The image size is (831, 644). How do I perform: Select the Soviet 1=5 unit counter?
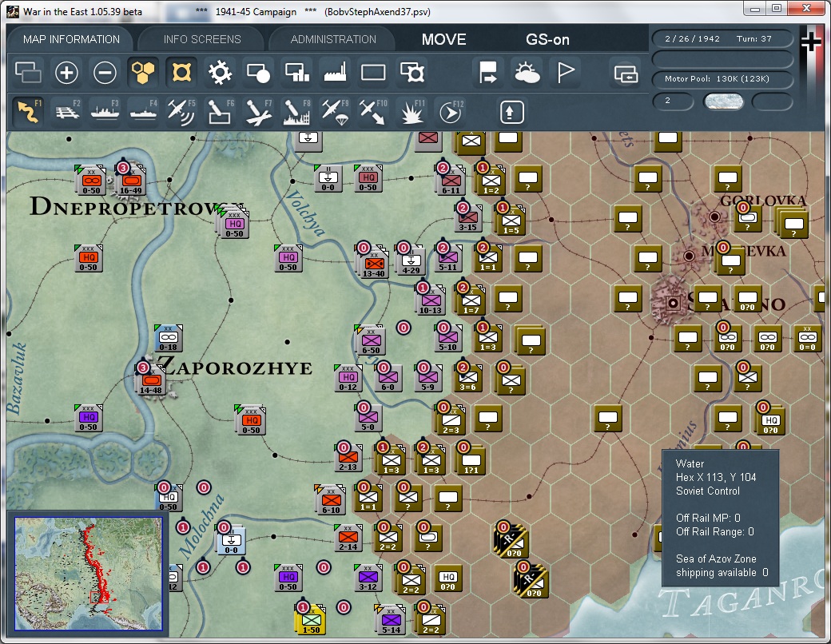[511, 221]
